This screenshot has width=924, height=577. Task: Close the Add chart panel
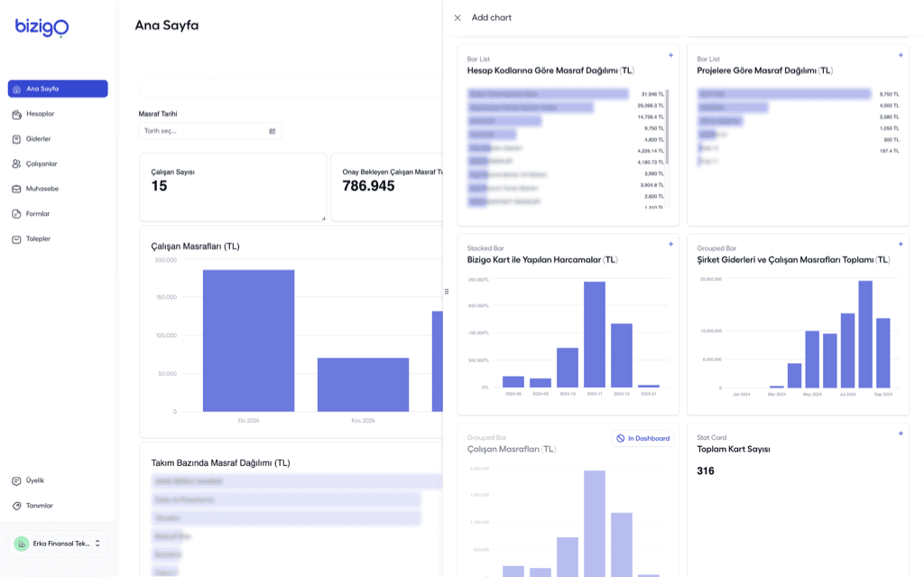pyautogui.click(x=457, y=17)
